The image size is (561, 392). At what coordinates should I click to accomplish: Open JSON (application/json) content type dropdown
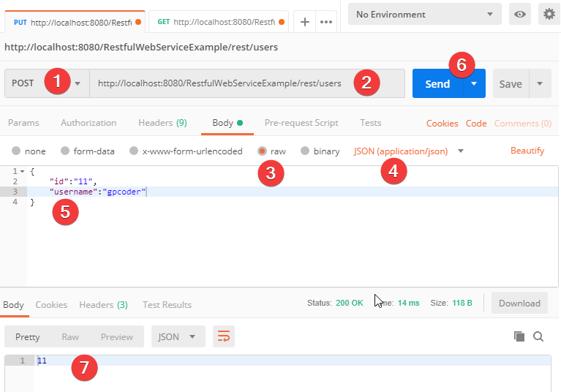(408, 151)
